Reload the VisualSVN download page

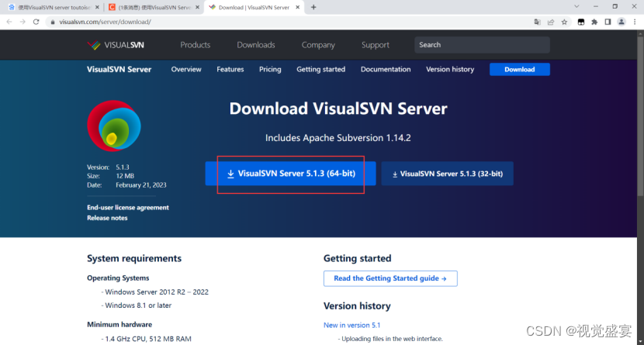[36, 22]
